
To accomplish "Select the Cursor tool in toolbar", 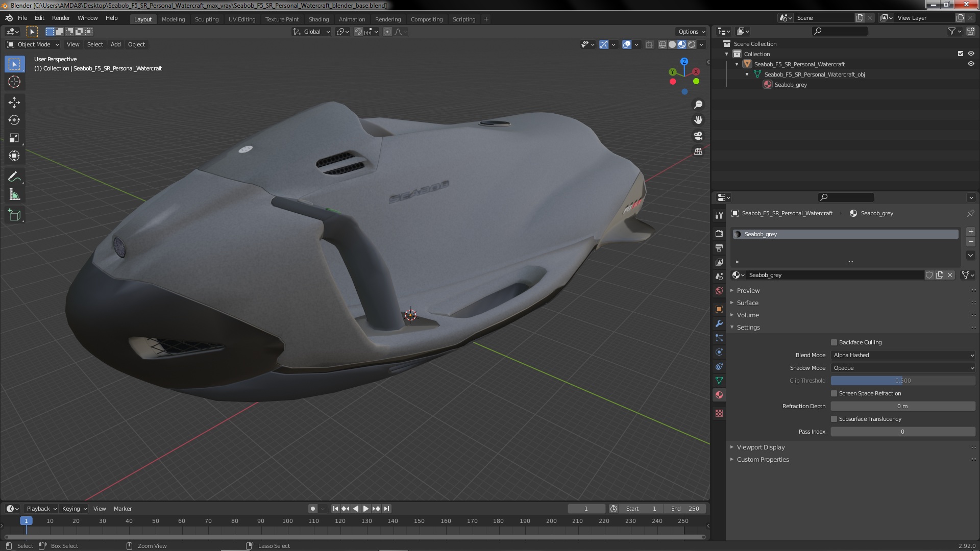I will pyautogui.click(x=14, y=82).
